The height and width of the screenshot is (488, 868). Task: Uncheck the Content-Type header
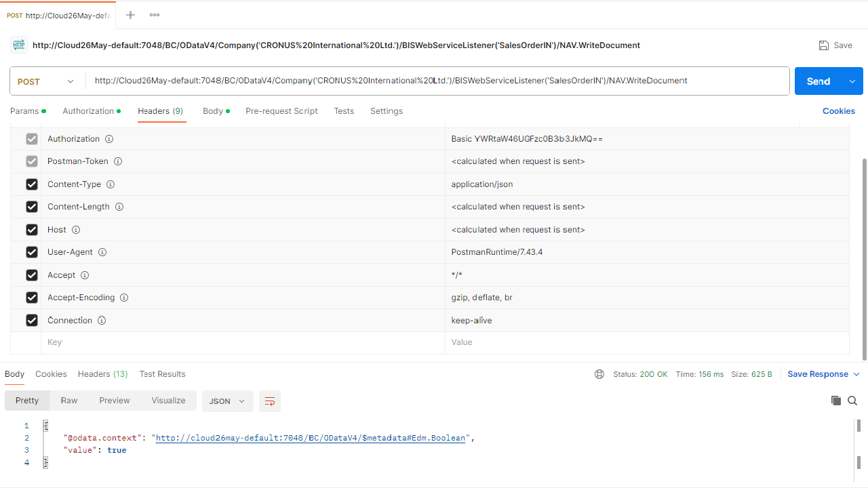point(32,184)
